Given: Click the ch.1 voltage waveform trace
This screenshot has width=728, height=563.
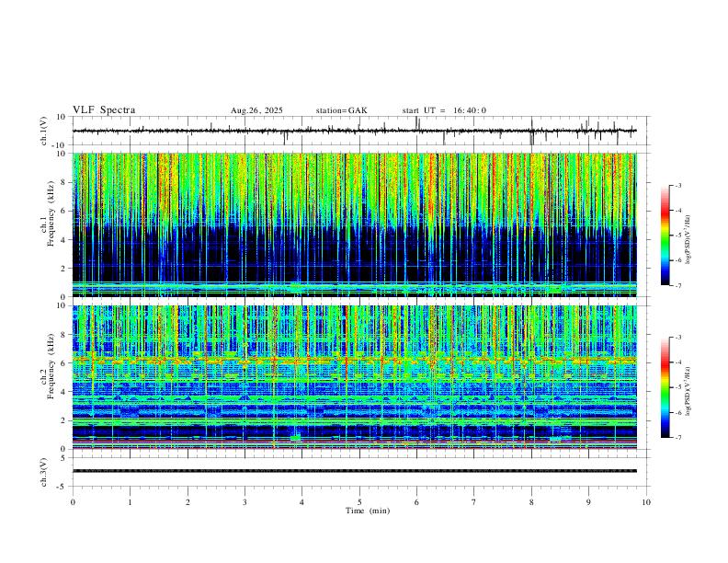Looking at the screenshot, I should [x=354, y=131].
